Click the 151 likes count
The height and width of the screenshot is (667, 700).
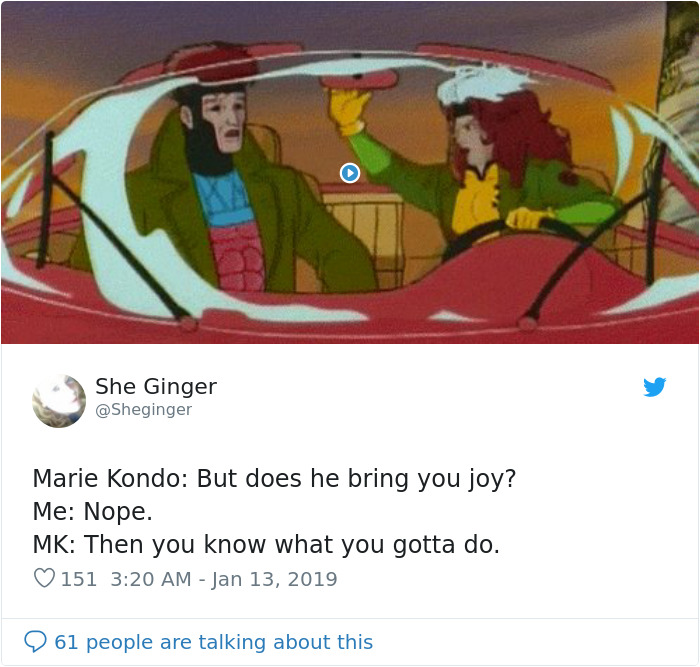[x=79, y=579]
